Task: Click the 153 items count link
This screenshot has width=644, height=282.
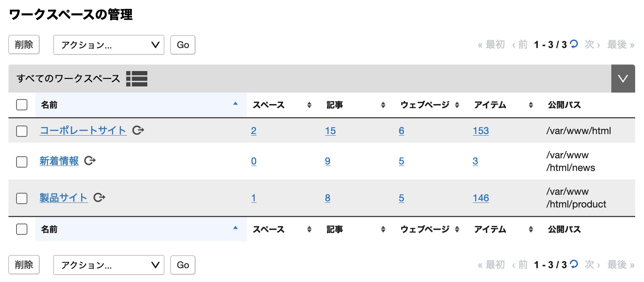Action: click(480, 131)
